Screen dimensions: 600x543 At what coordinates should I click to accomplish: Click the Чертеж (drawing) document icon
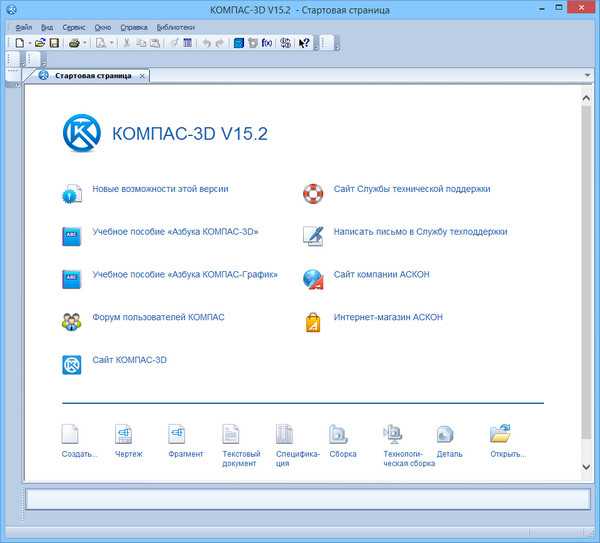point(125,434)
